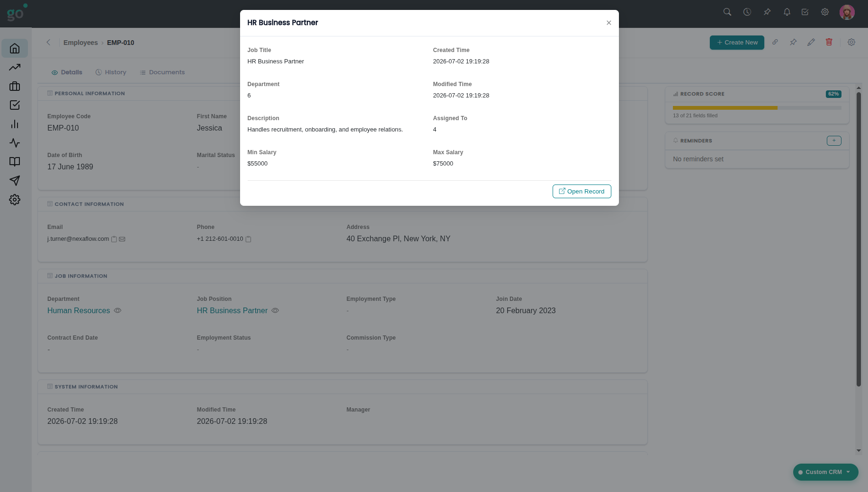Open Human Resources department link

coord(79,310)
